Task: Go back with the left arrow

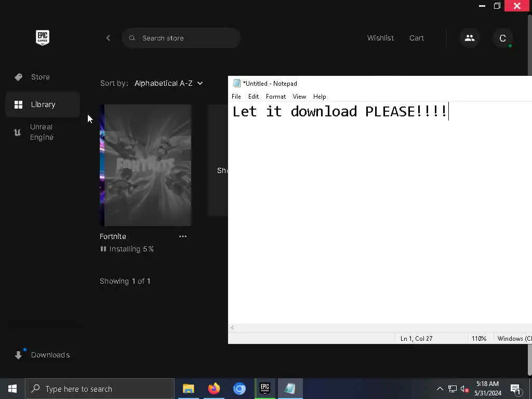Action: coord(108,38)
